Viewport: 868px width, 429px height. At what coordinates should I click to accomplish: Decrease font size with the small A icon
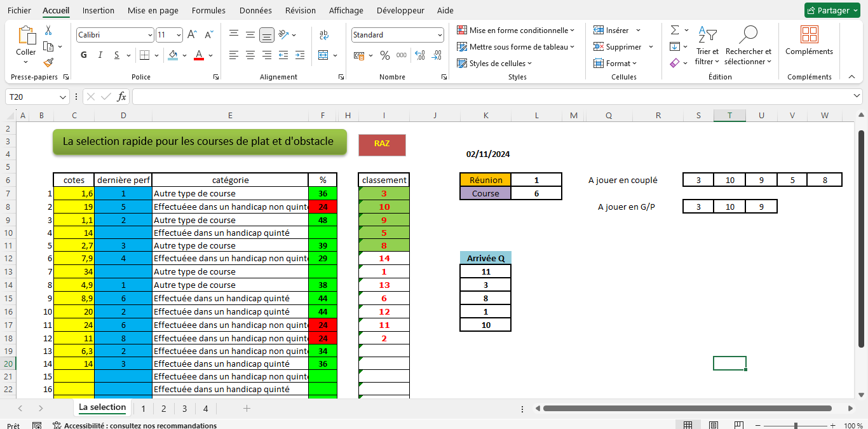208,35
